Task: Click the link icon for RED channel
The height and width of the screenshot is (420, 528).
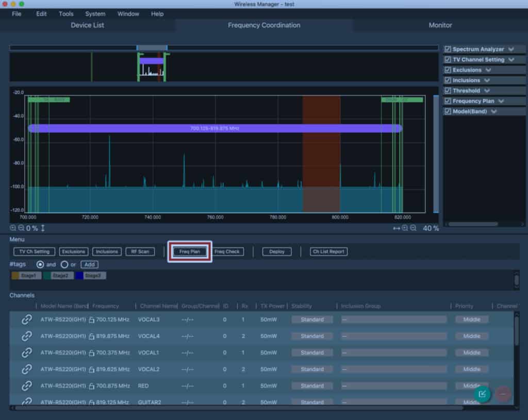Action: click(27, 385)
